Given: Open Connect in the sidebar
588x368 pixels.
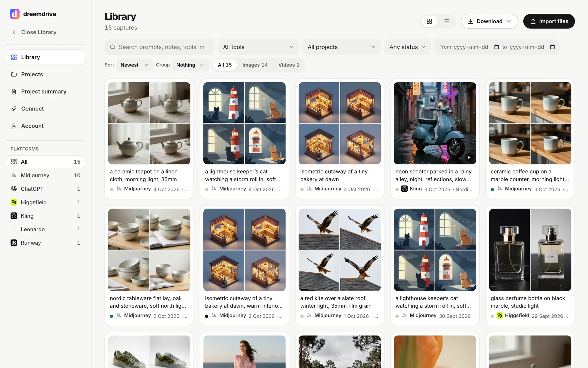Looking at the screenshot, I should [x=45, y=109].
